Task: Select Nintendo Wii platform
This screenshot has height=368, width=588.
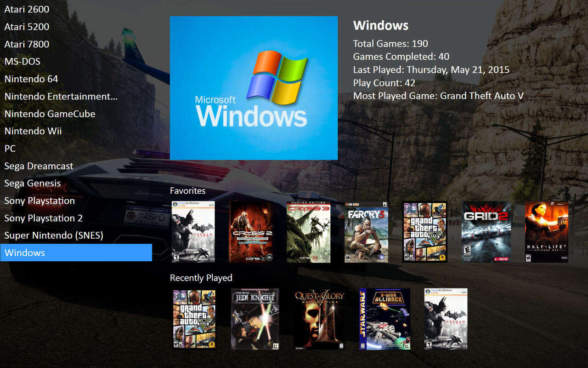Action: click(x=76, y=131)
